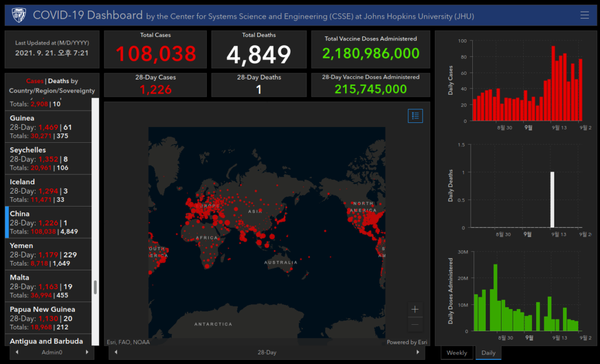
Task: Select Guinea in the country list
Action: coord(48,127)
